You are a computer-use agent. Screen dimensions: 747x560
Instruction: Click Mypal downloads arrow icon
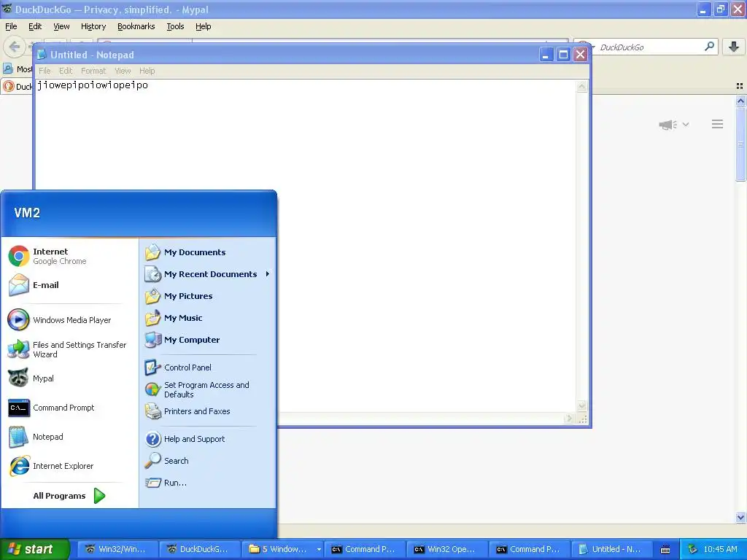(734, 47)
